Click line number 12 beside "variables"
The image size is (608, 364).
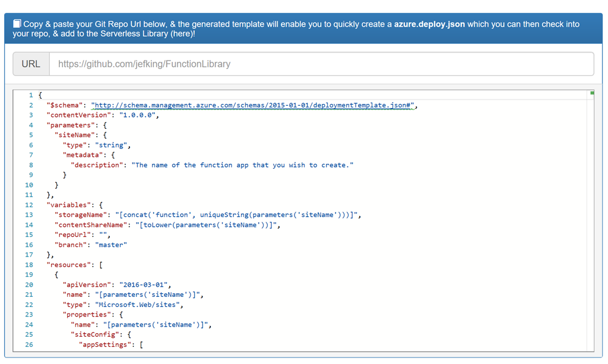(29, 205)
